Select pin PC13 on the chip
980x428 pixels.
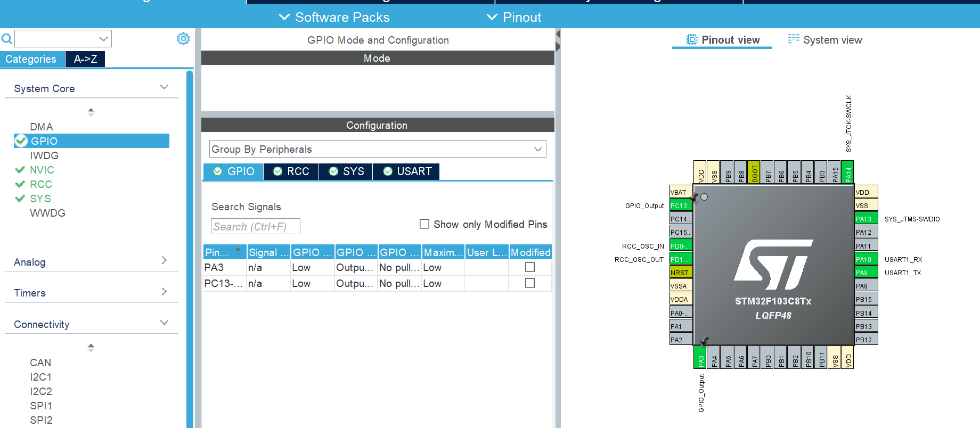pos(681,205)
